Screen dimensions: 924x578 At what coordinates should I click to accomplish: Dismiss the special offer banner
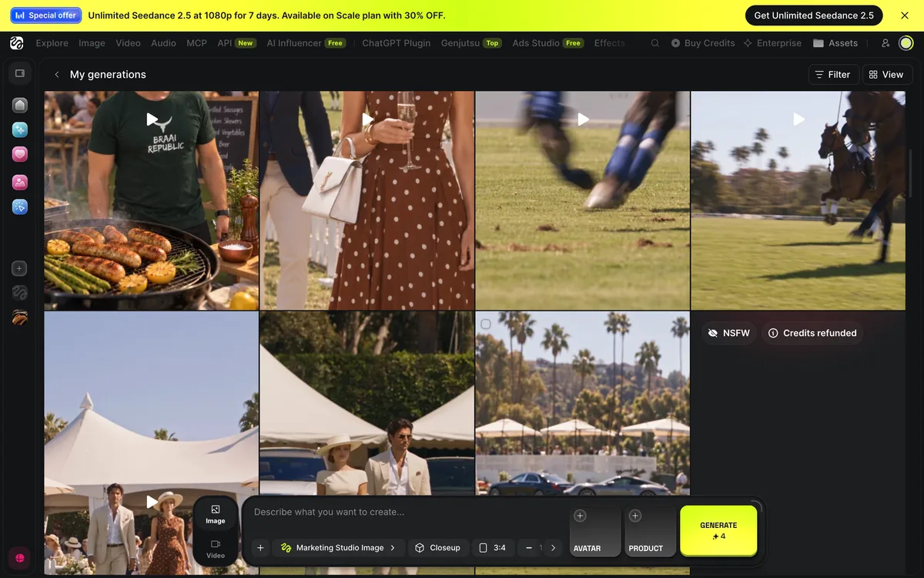pyautogui.click(x=905, y=15)
